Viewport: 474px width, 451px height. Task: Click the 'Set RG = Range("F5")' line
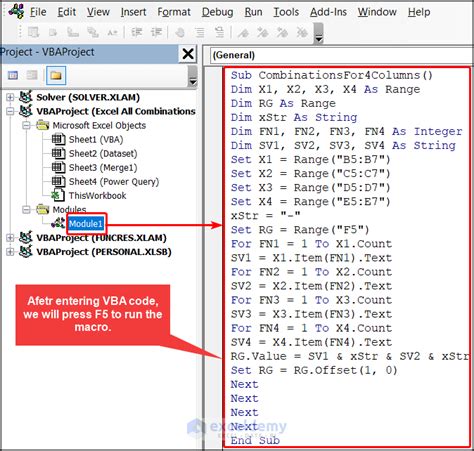(x=300, y=230)
